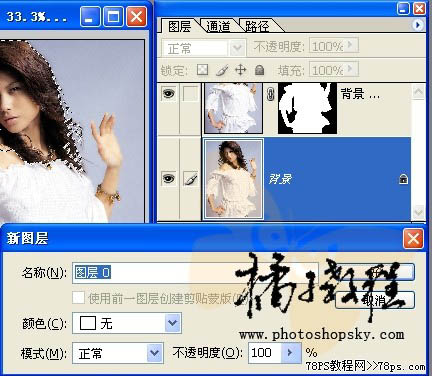Click the lock position move icon
432x376 pixels.
tap(240, 70)
